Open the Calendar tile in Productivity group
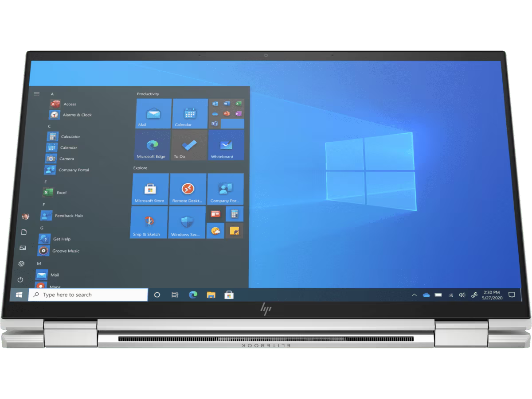Screen dimensions: 532x399 tap(190, 113)
